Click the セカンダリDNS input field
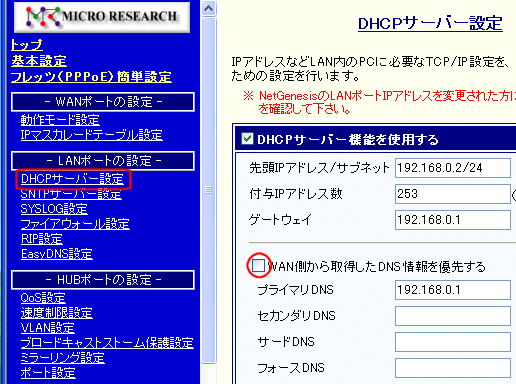The width and height of the screenshot is (516, 384). (453, 316)
